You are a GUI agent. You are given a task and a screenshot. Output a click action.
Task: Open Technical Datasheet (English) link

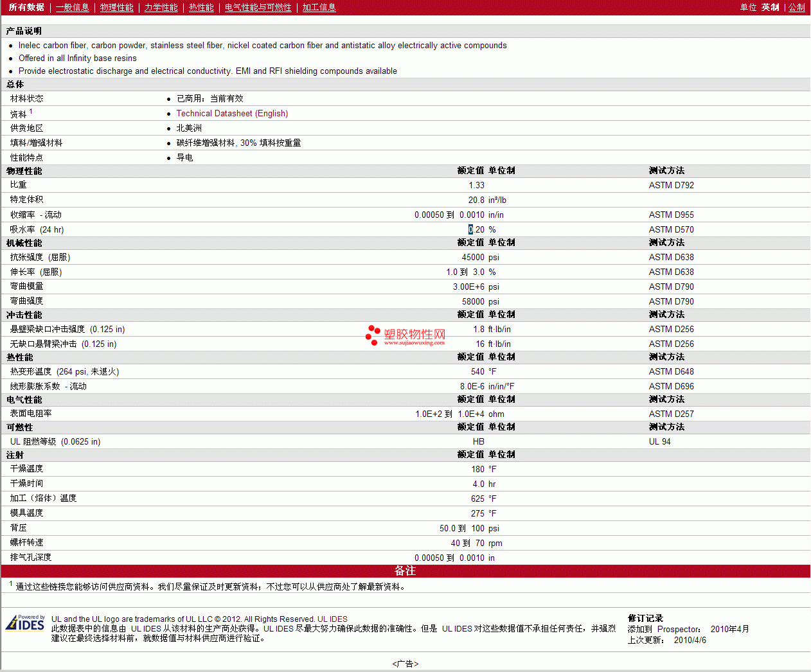tap(232, 114)
